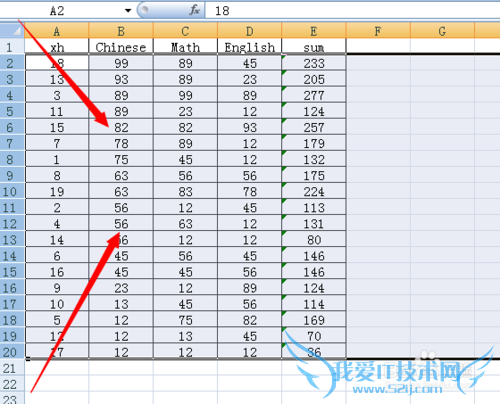
Task: Click the 'Math' header cell
Action: click(x=185, y=47)
